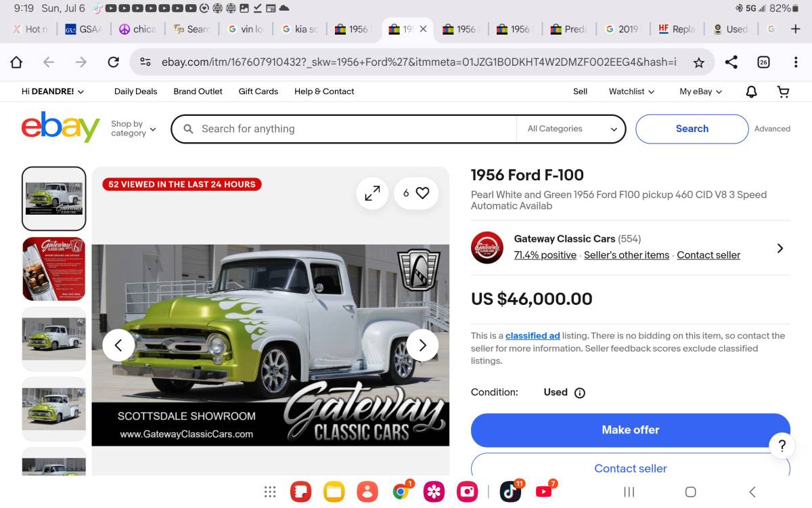Select the red Gateway flyer thumbnail
The width and height of the screenshot is (812, 508).
point(54,269)
